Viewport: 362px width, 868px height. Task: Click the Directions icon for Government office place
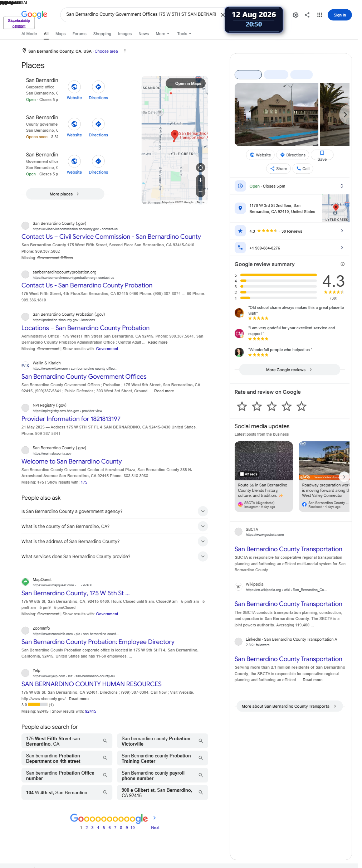tap(98, 161)
